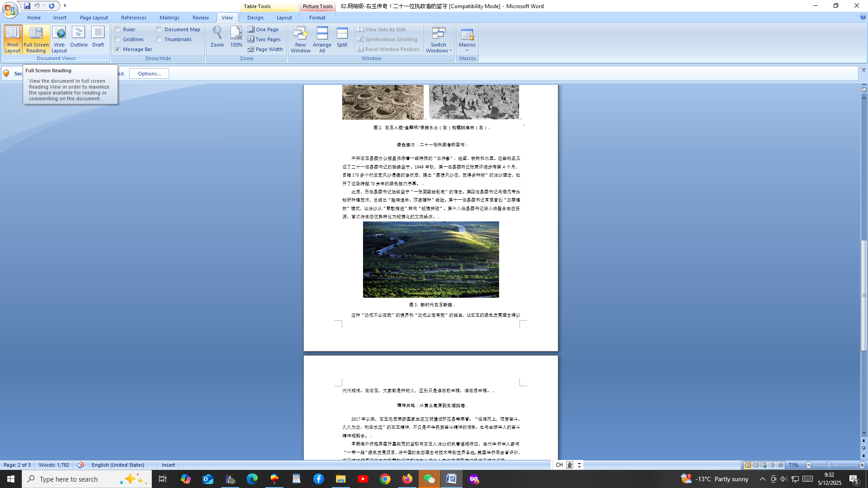Open the References ribbon tab

pyautogui.click(x=133, y=18)
